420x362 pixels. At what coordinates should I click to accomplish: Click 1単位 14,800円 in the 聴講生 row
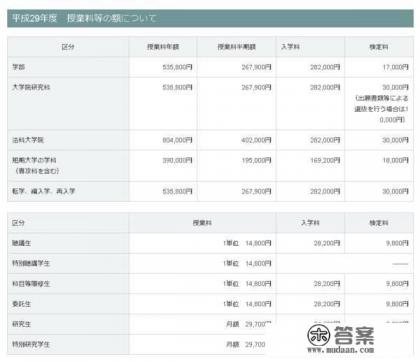(247, 243)
